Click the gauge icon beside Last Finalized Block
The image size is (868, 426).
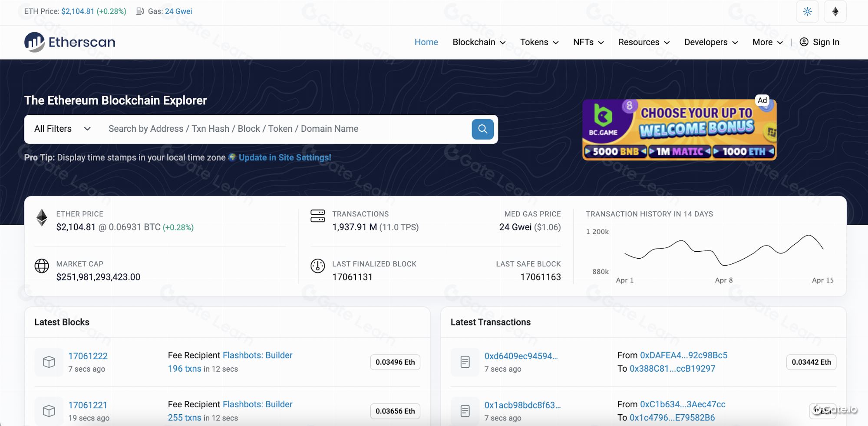coord(318,266)
